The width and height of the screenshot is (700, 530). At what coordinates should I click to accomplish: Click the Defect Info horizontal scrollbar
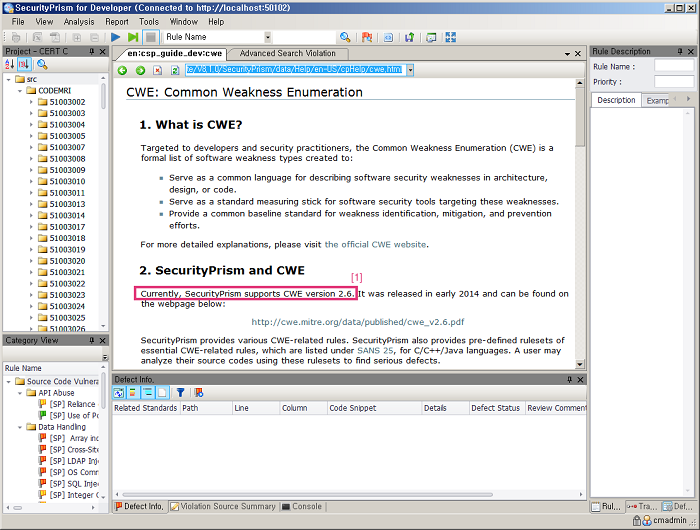coord(308,494)
